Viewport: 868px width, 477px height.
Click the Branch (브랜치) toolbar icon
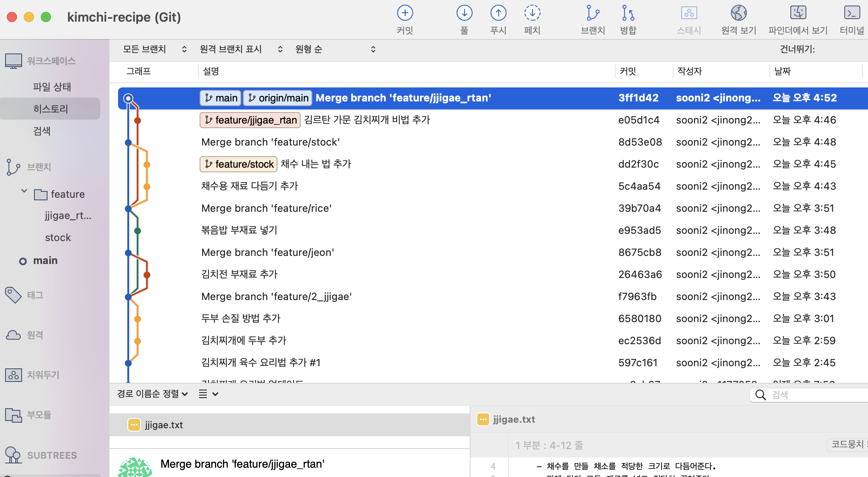[592, 13]
